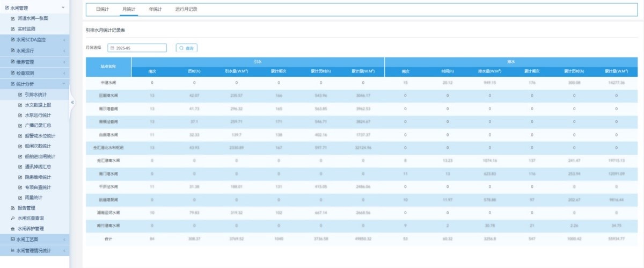Image resolution: width=644 pixels, height=268 pixels.
Task: Click the 水闸巡查查询 search icon
Action: 13,218
